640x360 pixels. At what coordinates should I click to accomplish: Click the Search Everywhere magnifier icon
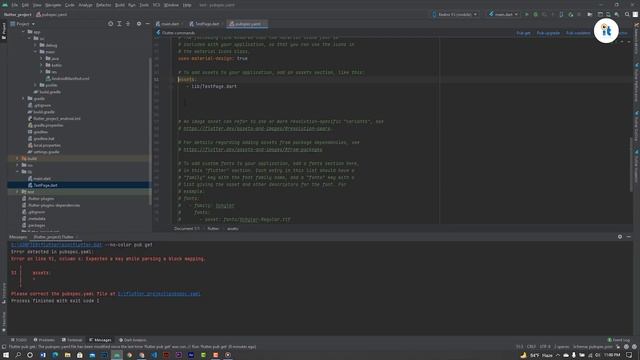[627, 14]
